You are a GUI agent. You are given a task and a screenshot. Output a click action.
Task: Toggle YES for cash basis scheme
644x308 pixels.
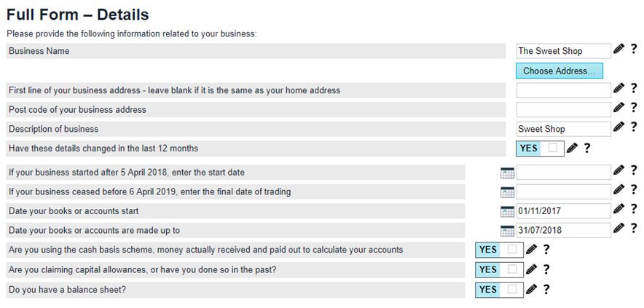499,250
